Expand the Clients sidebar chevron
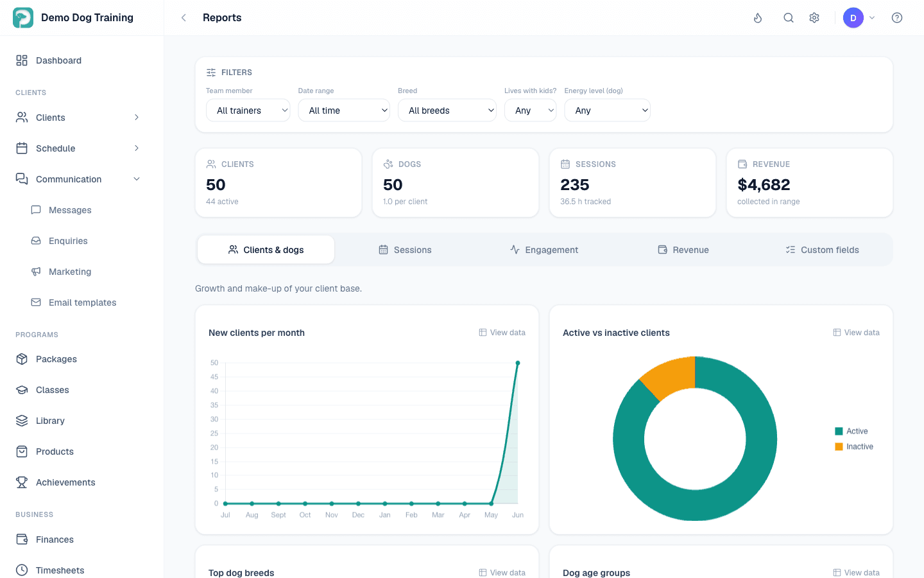Image resolution: width=924 pixels, height=578 pixels. click(x=137, y=118)
